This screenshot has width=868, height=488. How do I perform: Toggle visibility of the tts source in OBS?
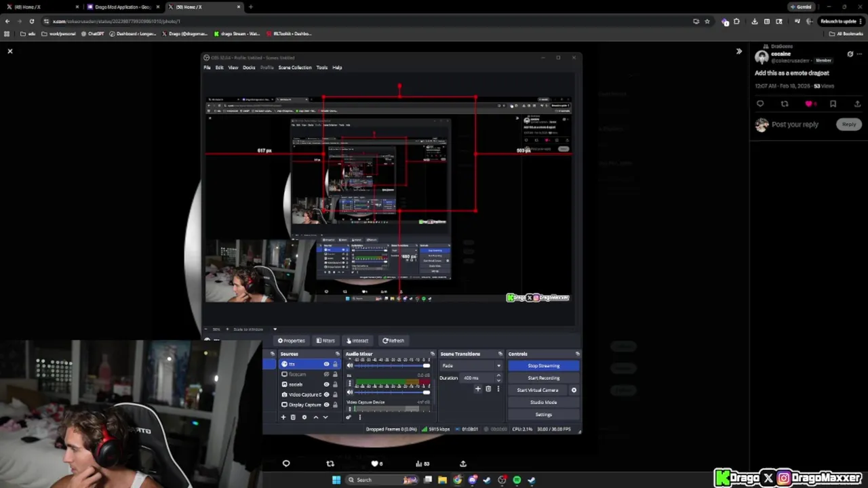click(326, 364)
